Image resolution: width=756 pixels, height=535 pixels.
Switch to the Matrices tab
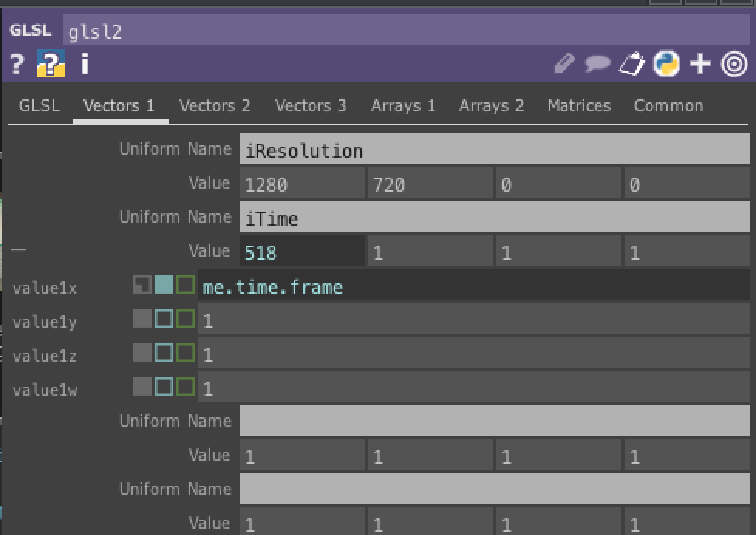(578, 105)
